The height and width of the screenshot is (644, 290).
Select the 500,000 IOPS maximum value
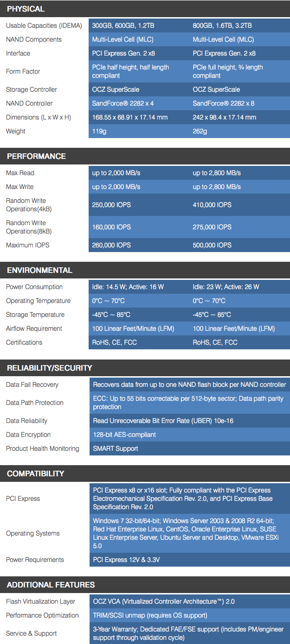[212, 245]
